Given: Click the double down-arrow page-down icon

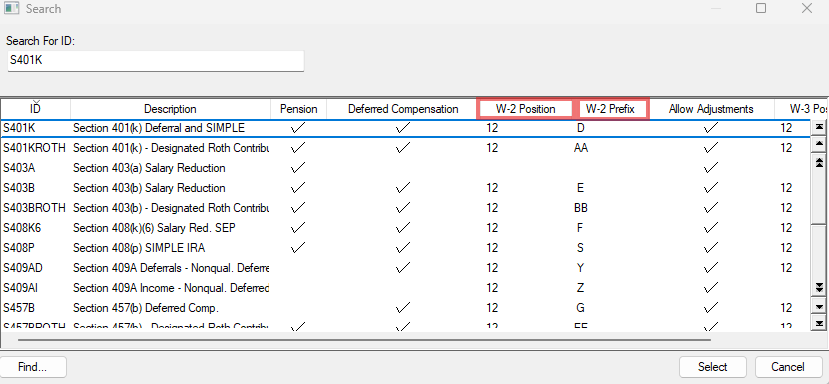Looking at the screenshot, I should point(819,288).
